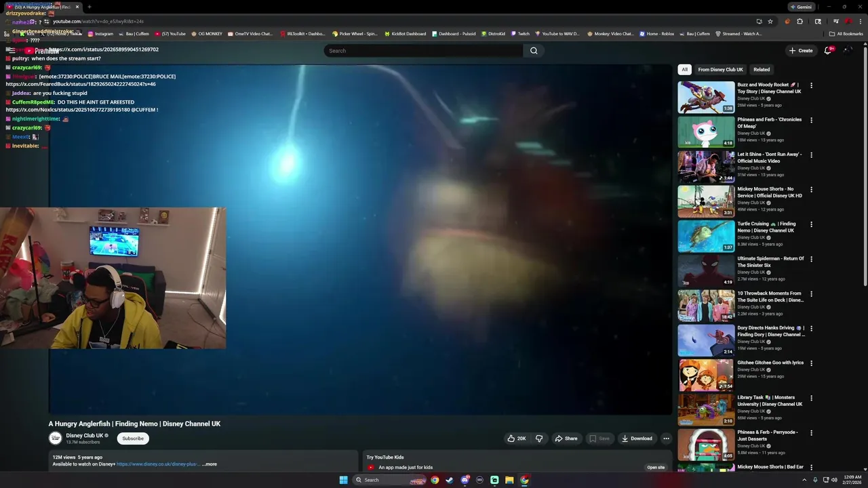Open options menu for Mickey Mouse Shorts No Service
This screenshot has width=868, height=488.
[811, 190]
